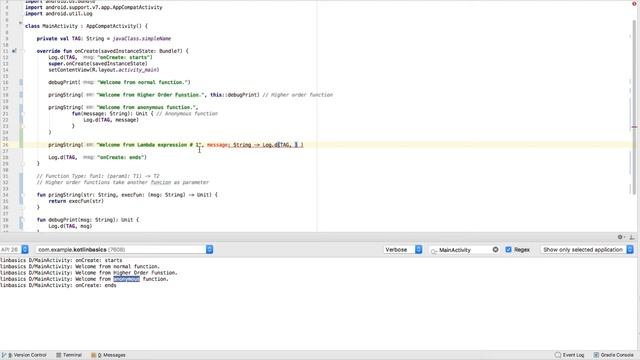
Task: Click the Logcat hide panel icon
Action: coord(631,237)
